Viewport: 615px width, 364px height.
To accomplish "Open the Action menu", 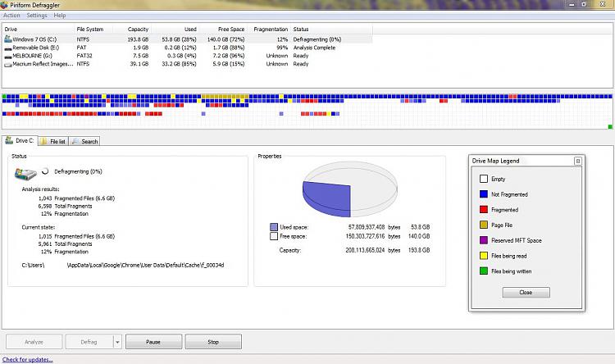I will [11, 16].
